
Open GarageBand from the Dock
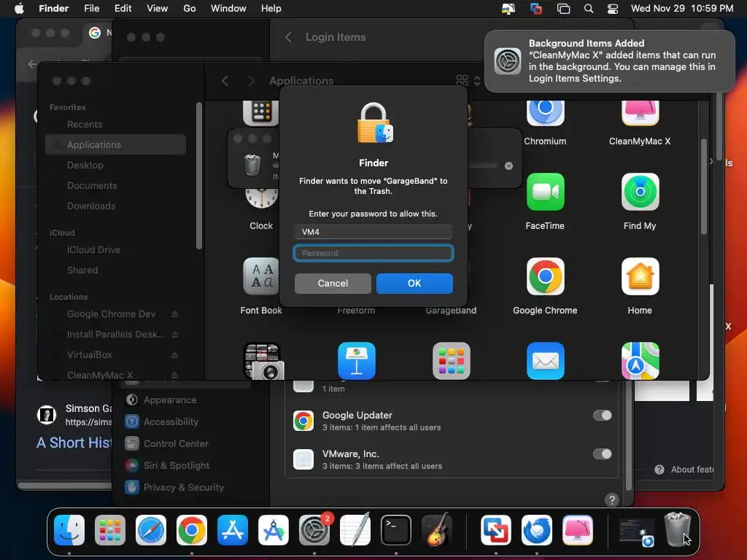437,530
